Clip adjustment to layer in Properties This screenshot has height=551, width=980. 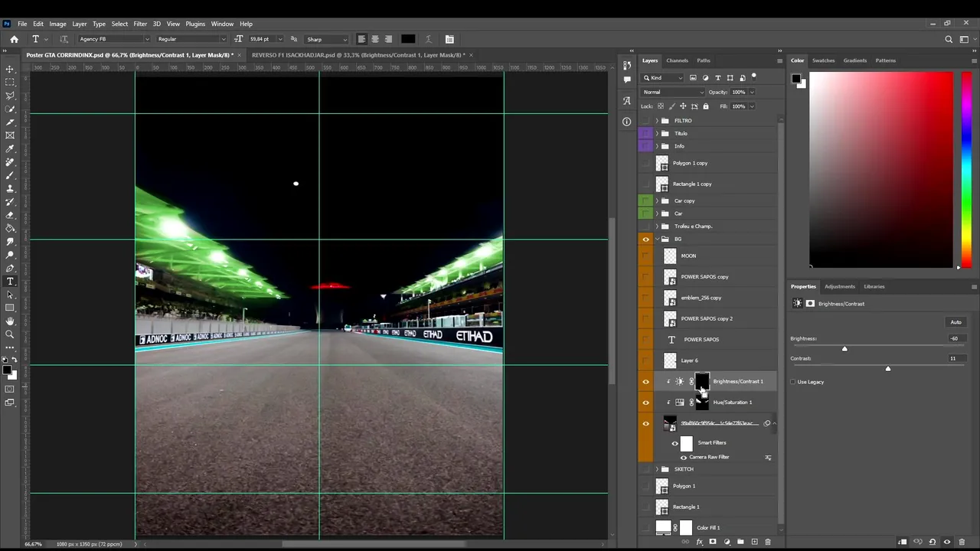tap(903, 542)
